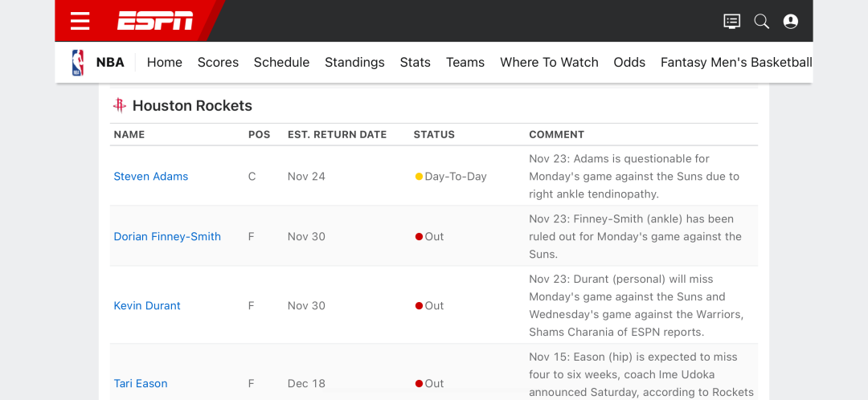Click the Houston Rockets team logo
Screen dimensions: 868x400
120,105
